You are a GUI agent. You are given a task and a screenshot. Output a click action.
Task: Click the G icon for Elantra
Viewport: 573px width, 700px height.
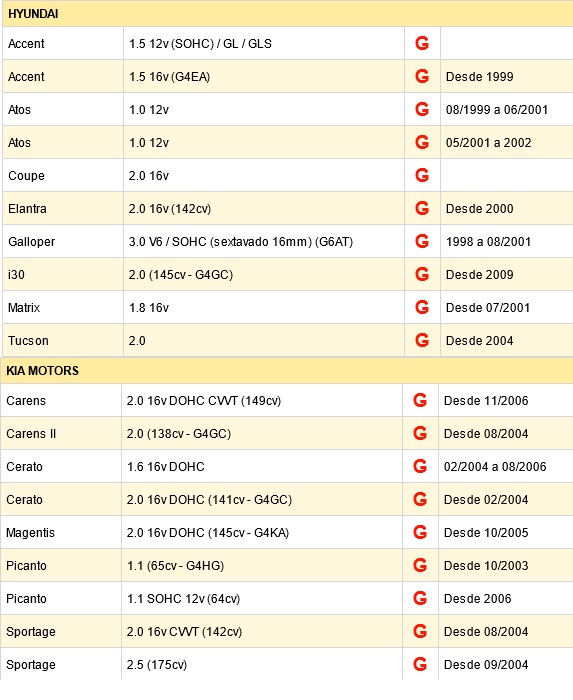422,208
